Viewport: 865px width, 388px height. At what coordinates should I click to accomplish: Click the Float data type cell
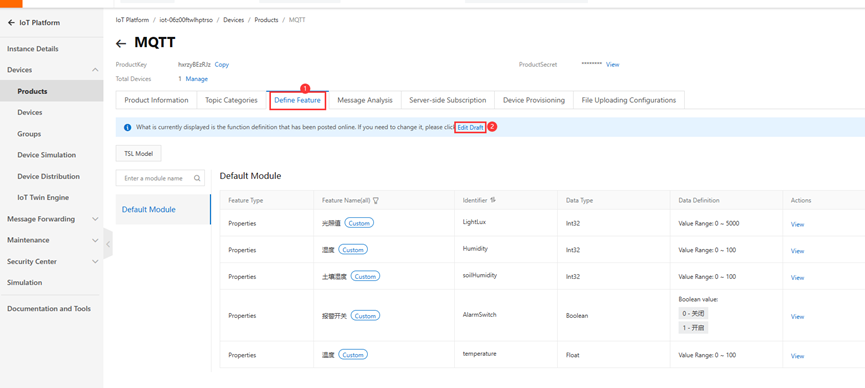(x=572, y=355)
